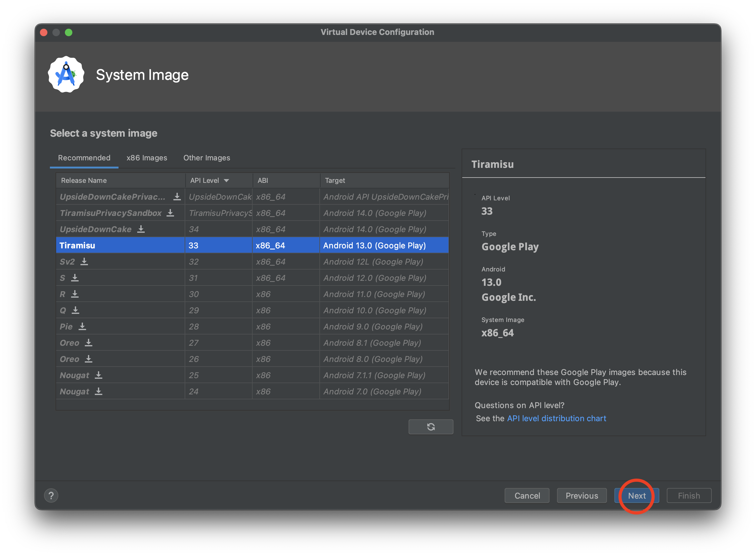Download the Sv2 API 32 image
Image resolution: width=756 pixels, height=556 pixels.
tap(84, 261)
